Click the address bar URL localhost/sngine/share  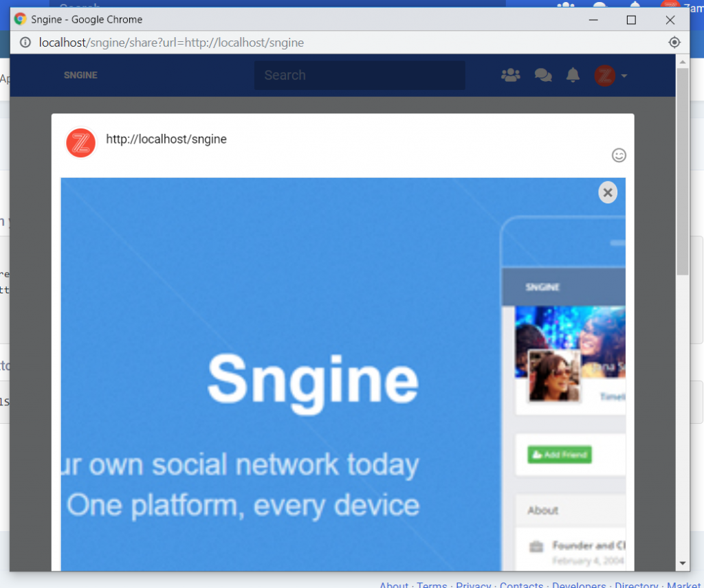coord(171,43)
